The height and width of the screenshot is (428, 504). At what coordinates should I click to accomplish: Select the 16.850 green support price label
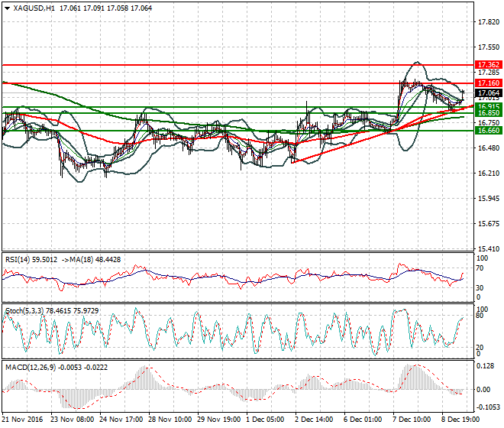(488, 113)
